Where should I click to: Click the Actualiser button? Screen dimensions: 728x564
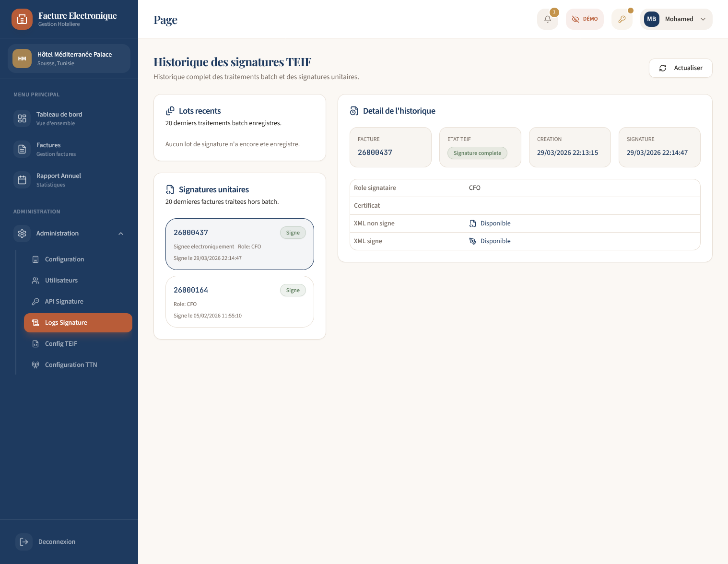point(680,68)
